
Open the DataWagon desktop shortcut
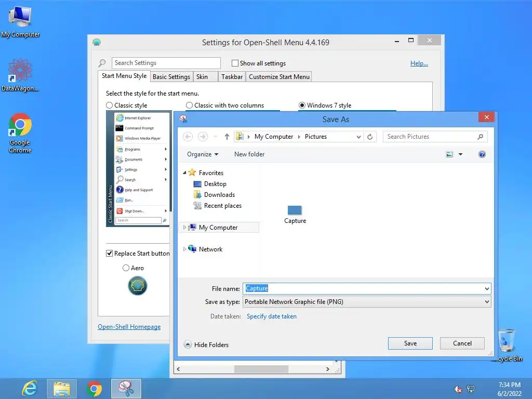(20, 75)
